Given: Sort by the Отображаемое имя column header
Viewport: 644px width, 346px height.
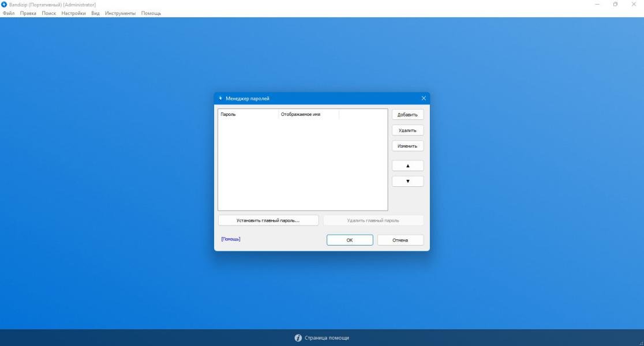Looking at the screenshot, I should (x=309, y=114).
